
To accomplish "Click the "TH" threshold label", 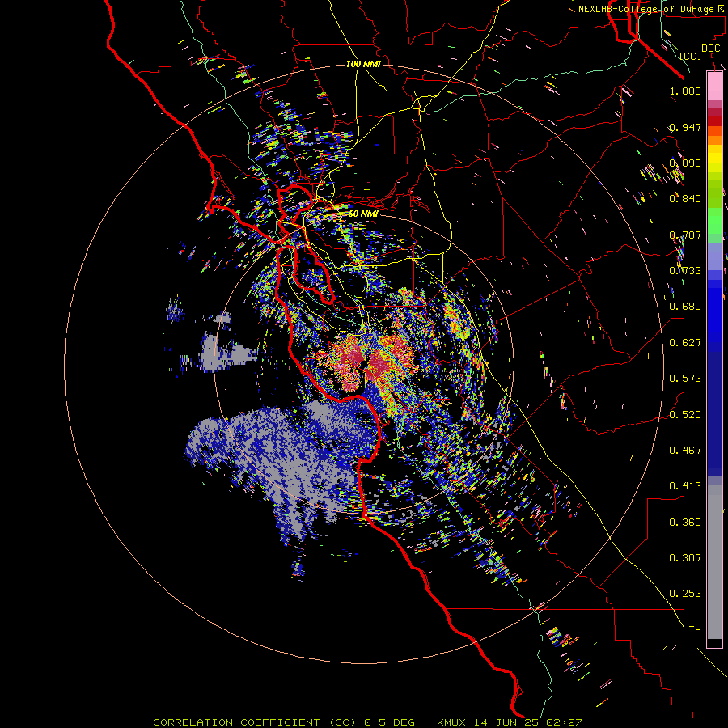I will pyautogui.click(x=695, y=630).
